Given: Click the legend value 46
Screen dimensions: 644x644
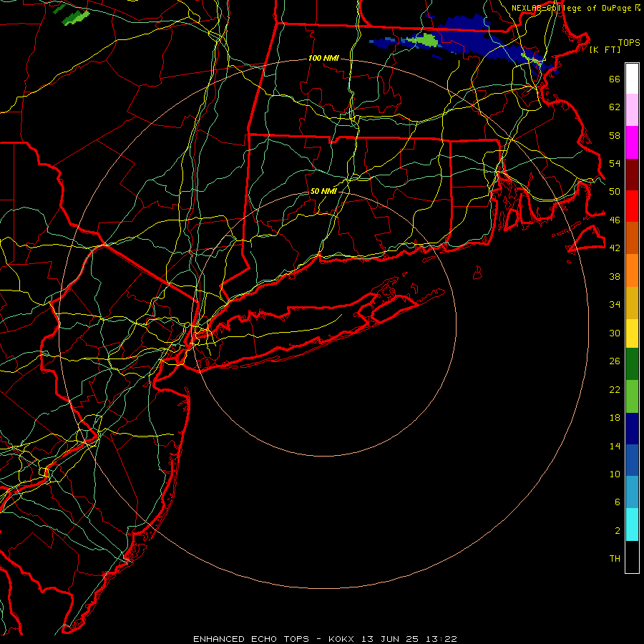Looking at the screenshot, I should coord(615,220).
